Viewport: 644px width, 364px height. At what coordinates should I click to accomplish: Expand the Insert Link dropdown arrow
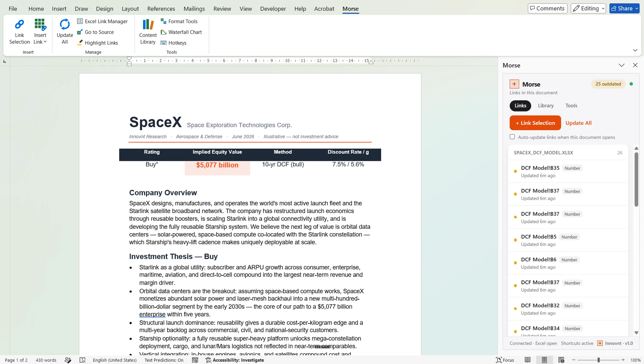[x=45, y=42]
